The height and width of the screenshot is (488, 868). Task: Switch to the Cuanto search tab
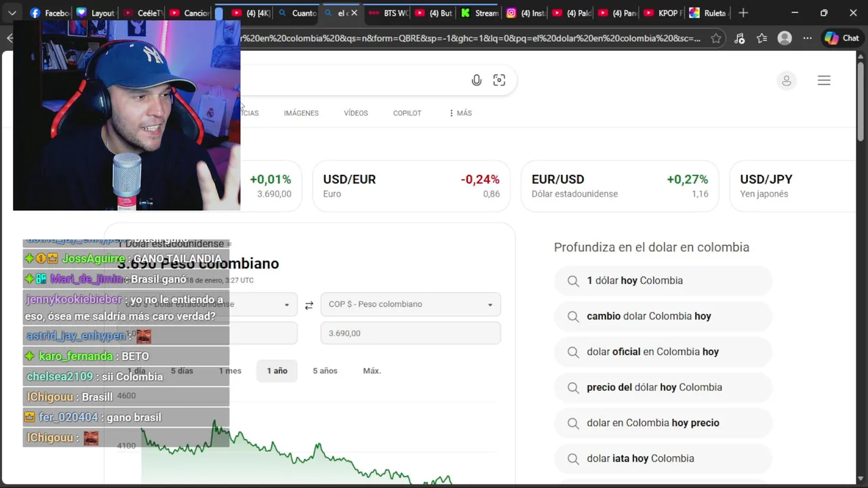296,13
